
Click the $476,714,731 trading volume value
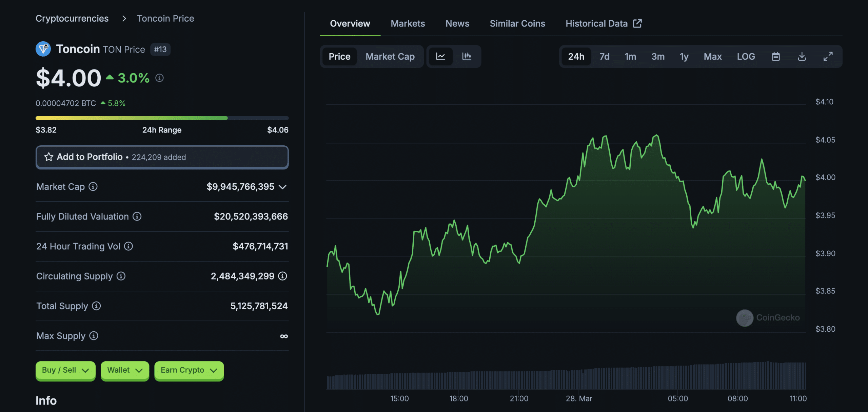click(260, 246)
